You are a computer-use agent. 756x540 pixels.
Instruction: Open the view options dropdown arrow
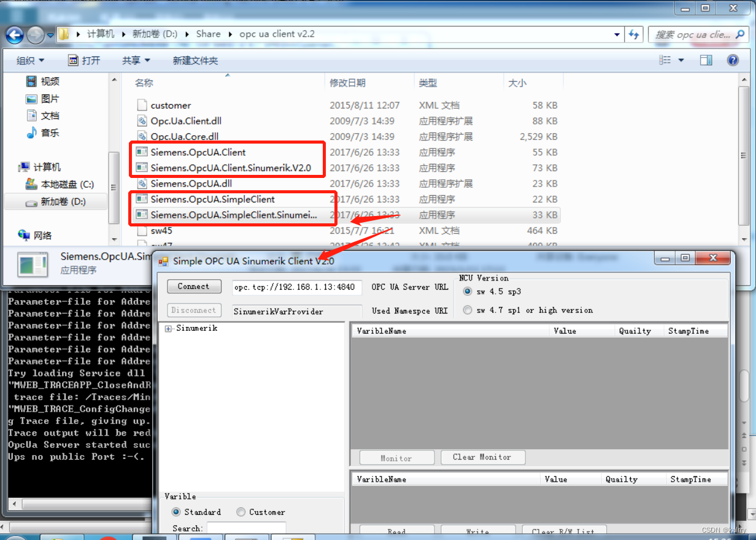[x=681, y=60]
